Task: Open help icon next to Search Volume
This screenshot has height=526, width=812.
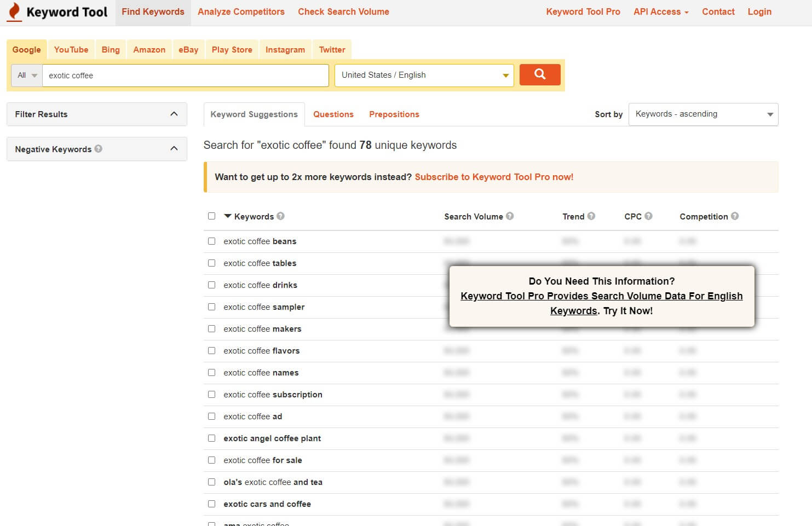Action: 510,216
